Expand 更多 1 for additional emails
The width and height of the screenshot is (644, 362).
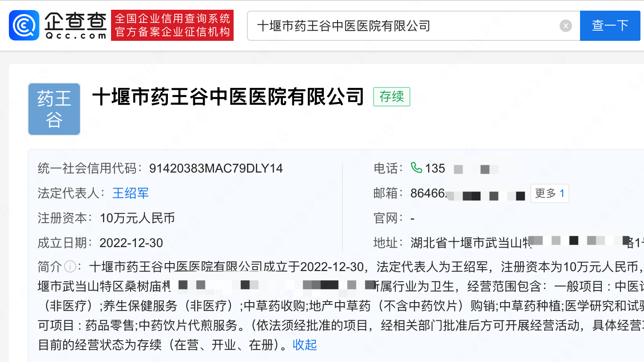tap(549, 193)
